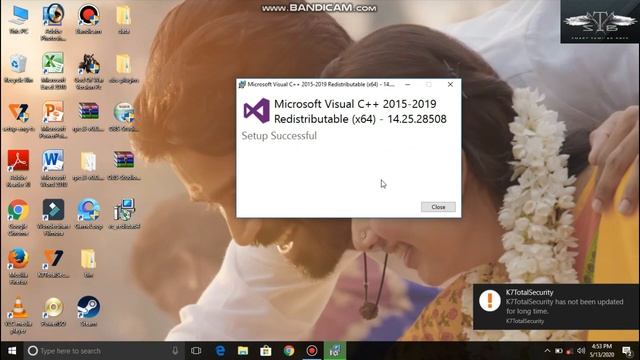Expand the hidden system tray icons chevron

tap(547, 351)
